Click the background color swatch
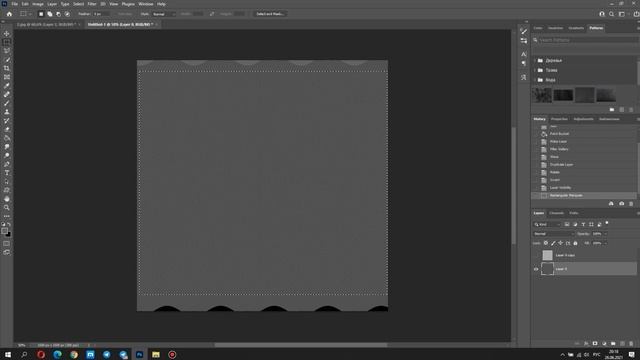The width and height of the screenshot is (640, 360). click(8, 234)
